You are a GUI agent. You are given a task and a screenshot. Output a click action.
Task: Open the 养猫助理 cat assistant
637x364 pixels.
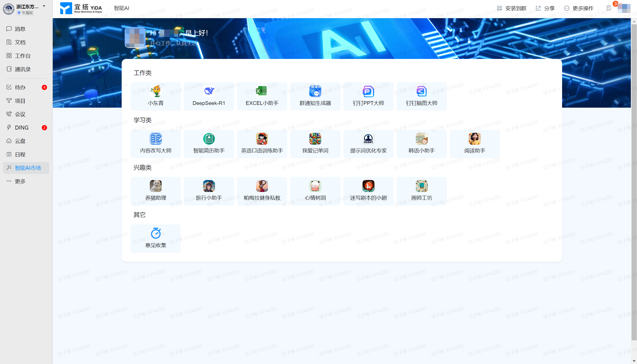pos(156,191)
